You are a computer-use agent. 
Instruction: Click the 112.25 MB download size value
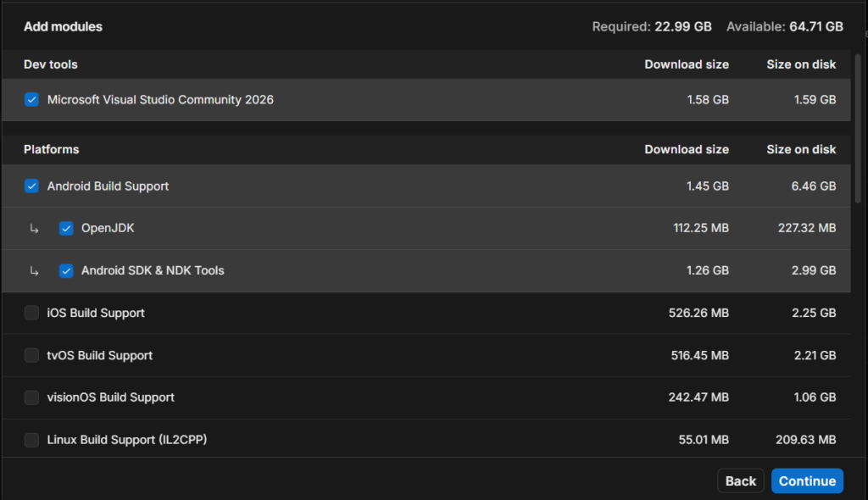[701, 228]
